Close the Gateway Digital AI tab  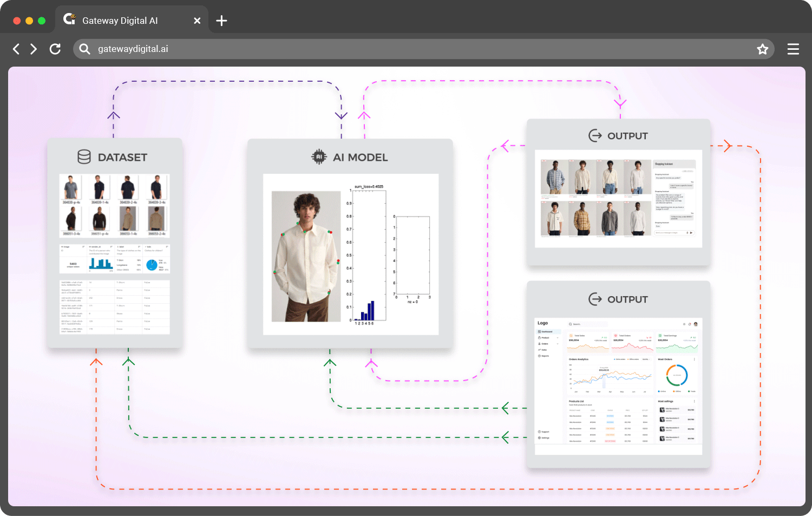pyautogui.click(x=197, y=21)
